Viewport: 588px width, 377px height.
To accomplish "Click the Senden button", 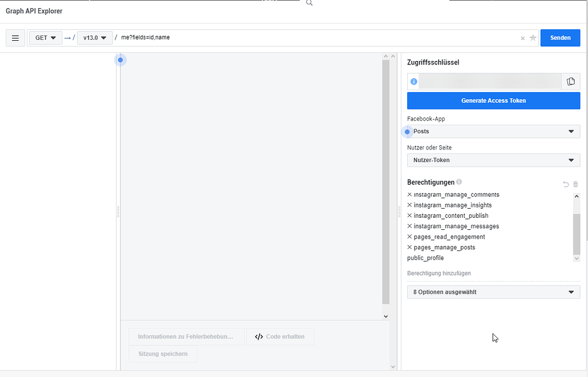I will [560, 37].
